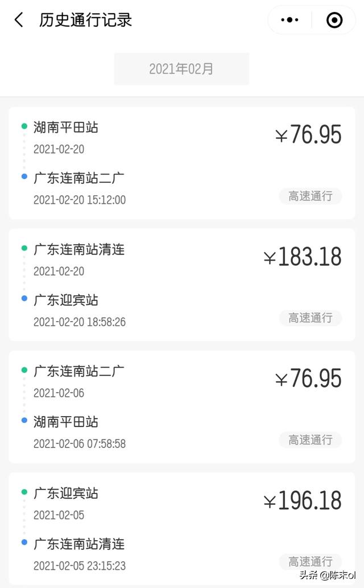Tap the 高速通行 tag on the 02-06 record
This screenshot has height=588, width=364.
coord(310,439)
